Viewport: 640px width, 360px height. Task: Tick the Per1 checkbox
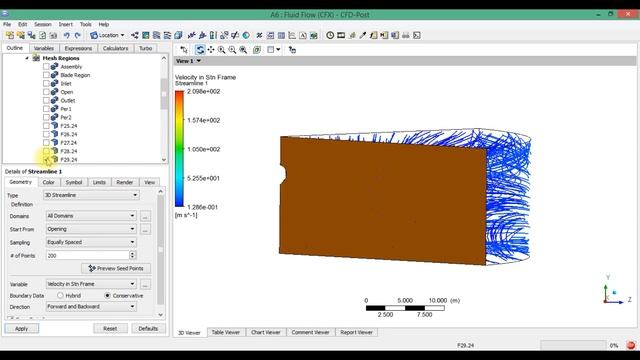pyautogui.click(x=46, y=109)
